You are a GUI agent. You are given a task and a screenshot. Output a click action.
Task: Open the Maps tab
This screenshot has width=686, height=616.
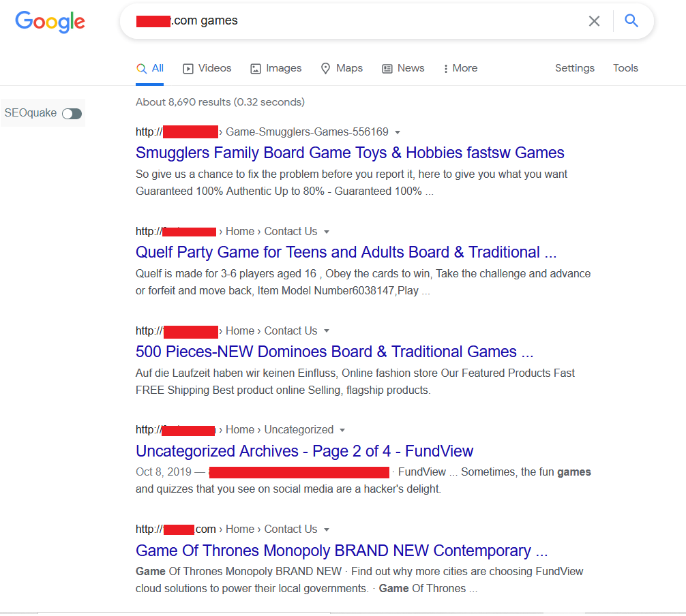pyautogui.click(x=342, y=69)
